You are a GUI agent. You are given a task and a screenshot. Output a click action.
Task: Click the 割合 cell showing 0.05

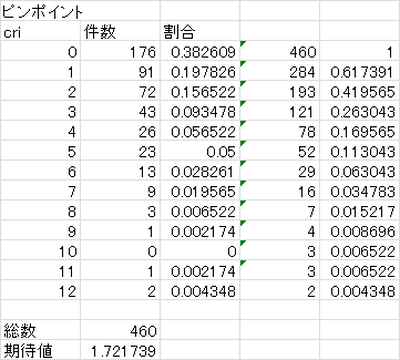pos(200,151)
